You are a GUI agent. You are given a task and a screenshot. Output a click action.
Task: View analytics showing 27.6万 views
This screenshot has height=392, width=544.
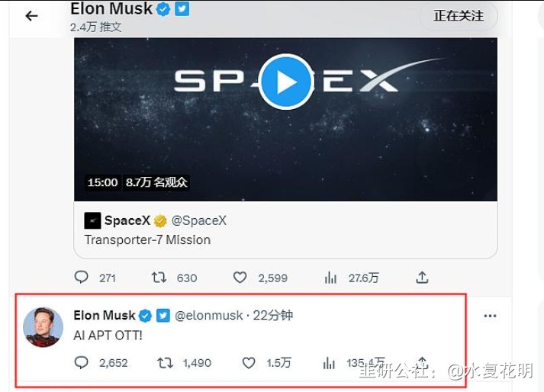(x=330, y=278)
